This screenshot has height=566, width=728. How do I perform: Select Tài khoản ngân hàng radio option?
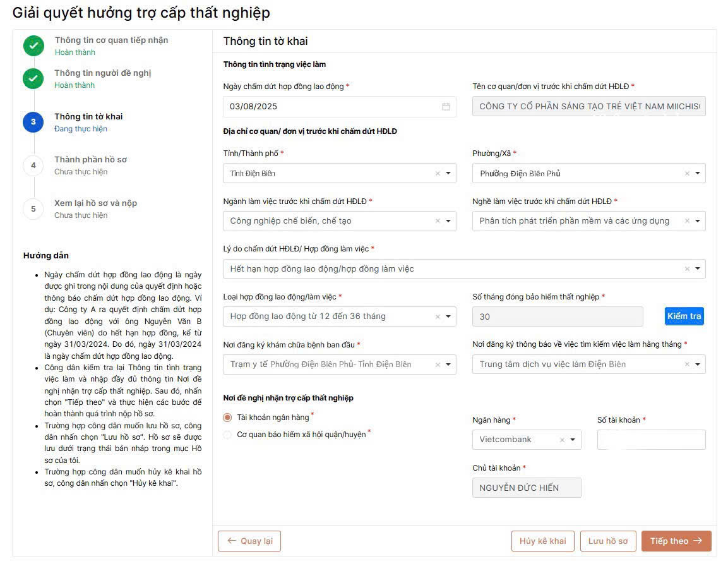click(227, 418)
